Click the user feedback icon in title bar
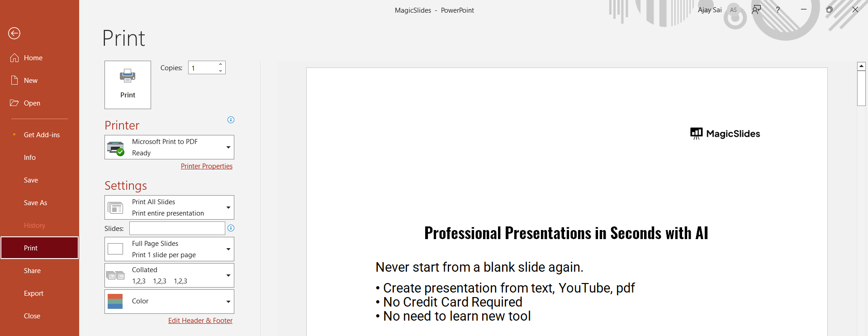The width and height of the screenshot is (868, 336). [756, 10]
